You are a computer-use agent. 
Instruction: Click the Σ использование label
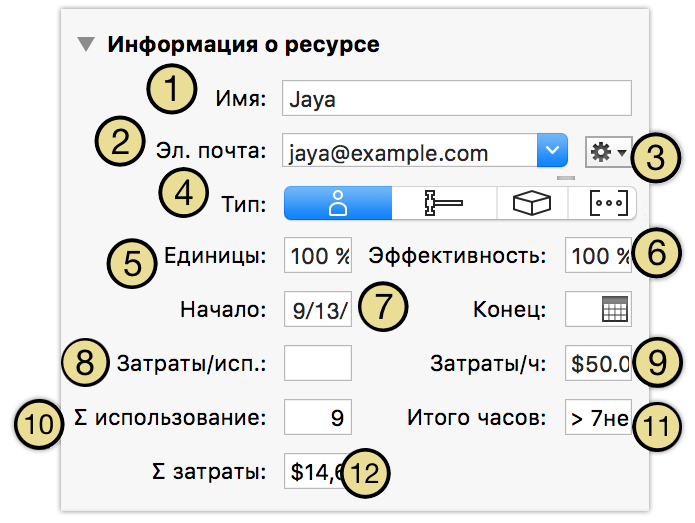click(170, 418)
